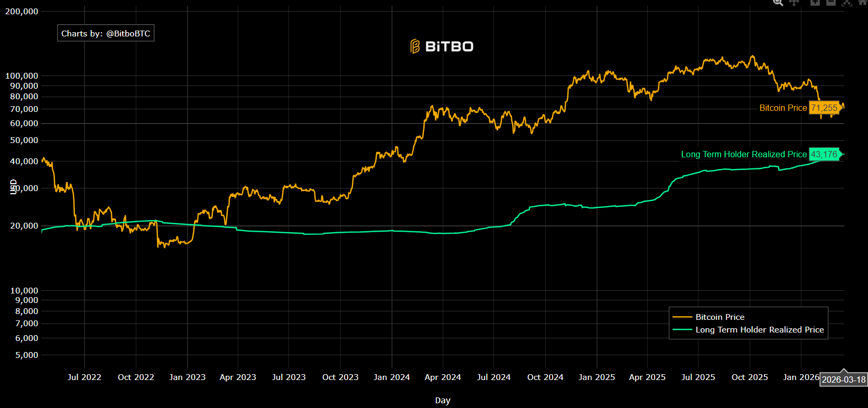Click the Jul 2024 x-axis label
The image size is (868, 408).
point(493,377)
